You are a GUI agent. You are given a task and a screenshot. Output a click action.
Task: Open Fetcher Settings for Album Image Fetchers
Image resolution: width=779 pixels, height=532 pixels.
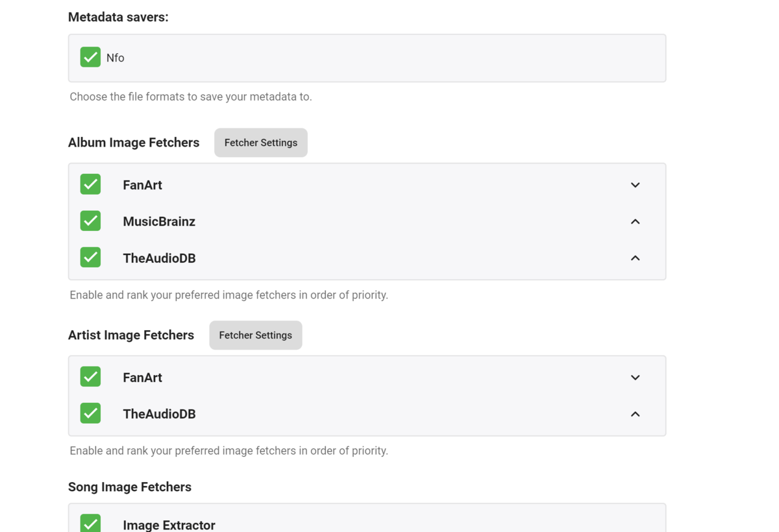[260, 142]
